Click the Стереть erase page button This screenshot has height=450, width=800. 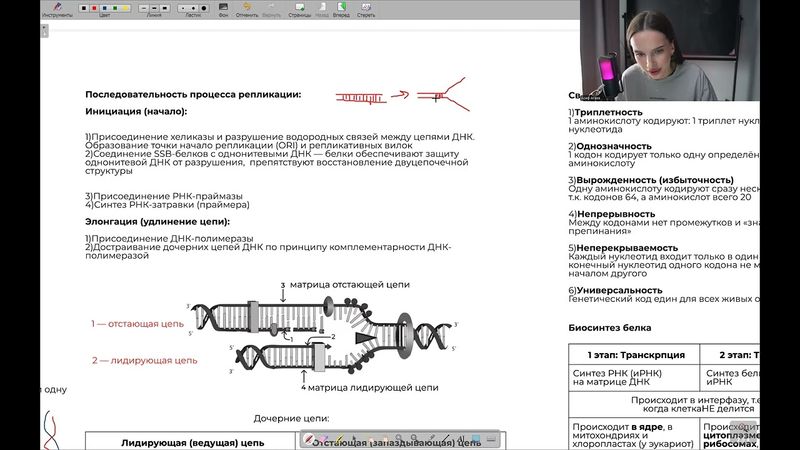click(366, 9)
